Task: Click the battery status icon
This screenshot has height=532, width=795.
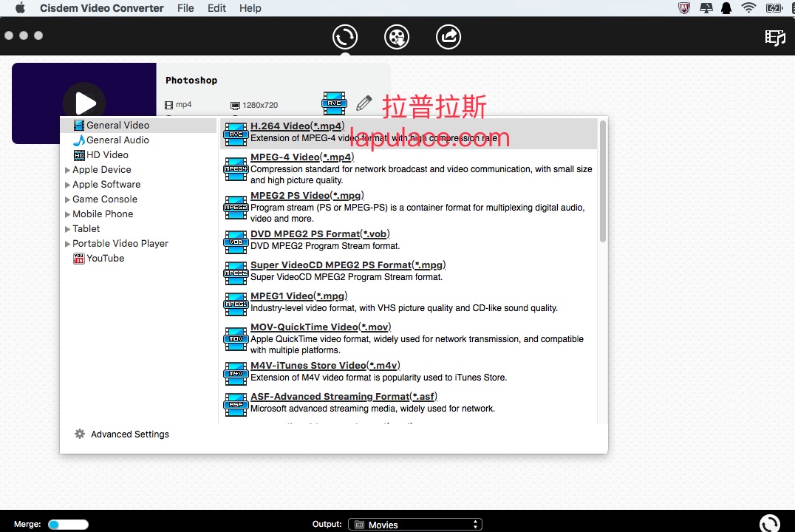Action: (774, 8)
